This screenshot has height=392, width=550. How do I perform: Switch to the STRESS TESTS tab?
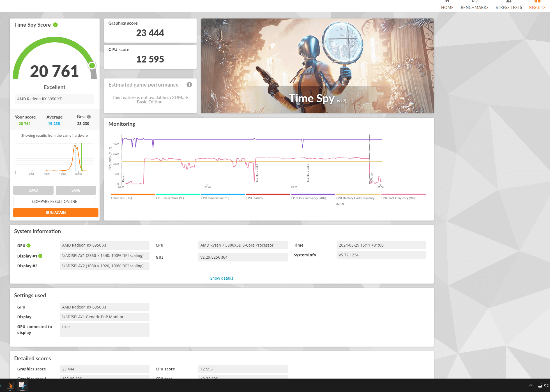pos(509,5)
